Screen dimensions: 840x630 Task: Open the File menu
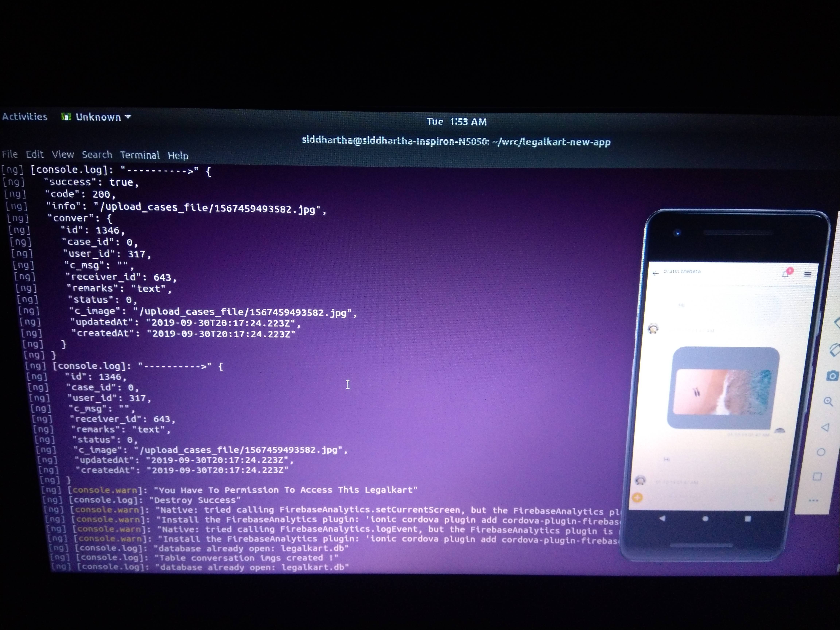[10, 154]
